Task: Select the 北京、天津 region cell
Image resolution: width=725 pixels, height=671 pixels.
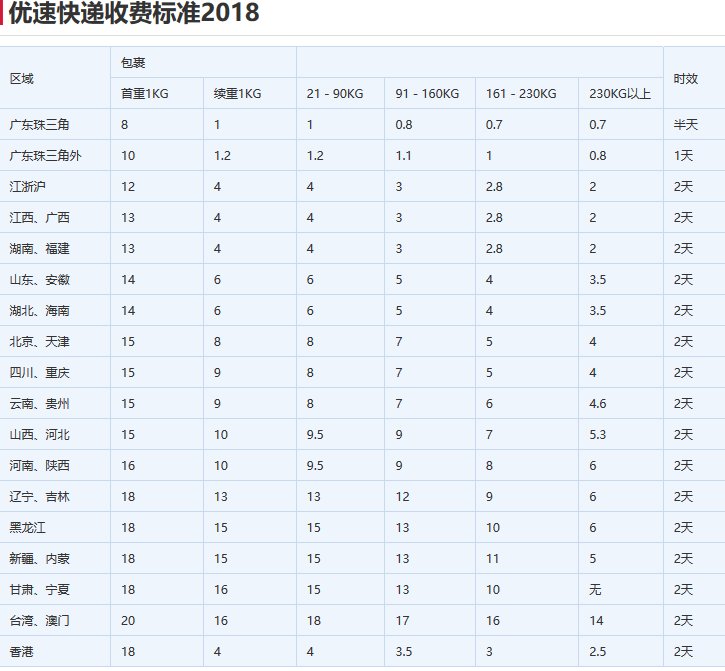Action: tap(39, 342)
